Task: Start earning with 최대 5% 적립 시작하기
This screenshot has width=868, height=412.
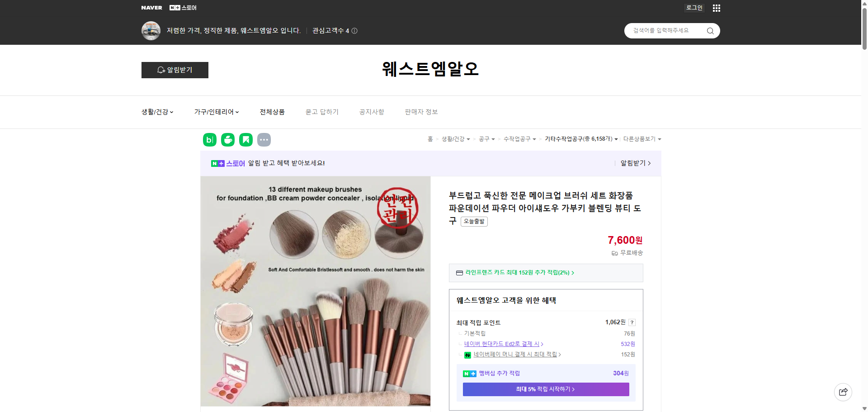Action: [545, 389]
